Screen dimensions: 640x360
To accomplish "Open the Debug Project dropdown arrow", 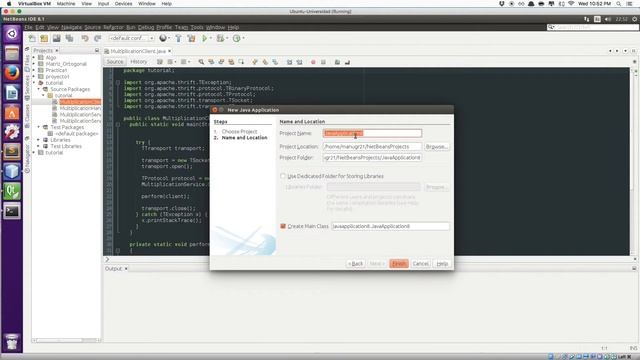I will point(227,38).
